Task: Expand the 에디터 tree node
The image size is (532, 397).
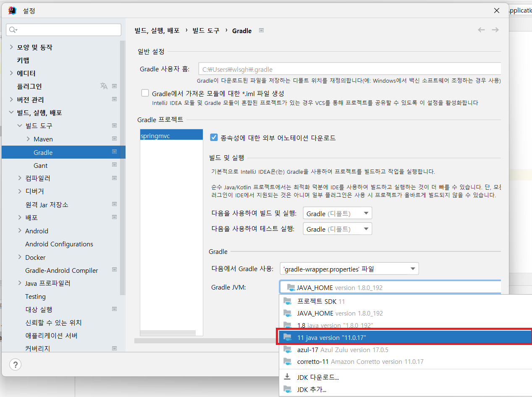Action: click(11, 73)
